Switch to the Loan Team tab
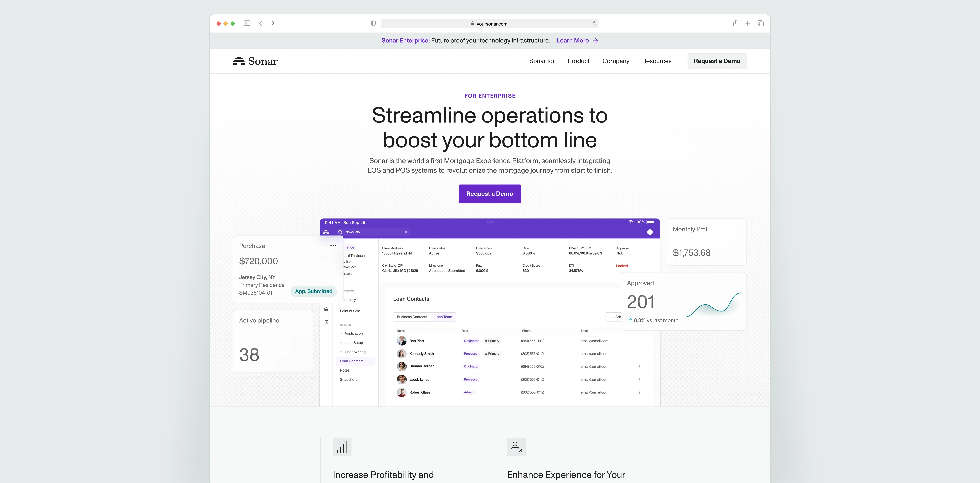Screen dimensions: 980x483 (443, 317)
